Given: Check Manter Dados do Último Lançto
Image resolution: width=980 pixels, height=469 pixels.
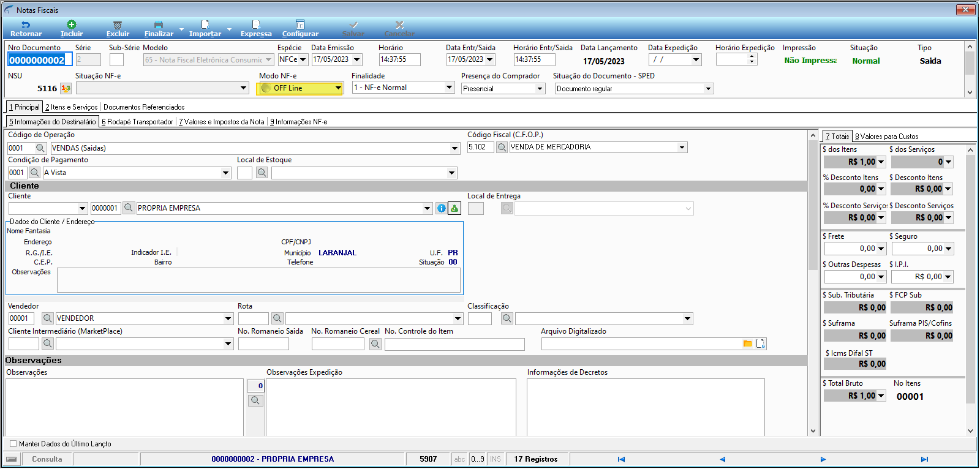Looking at the screenshot, I should click(x=13, y=444).
